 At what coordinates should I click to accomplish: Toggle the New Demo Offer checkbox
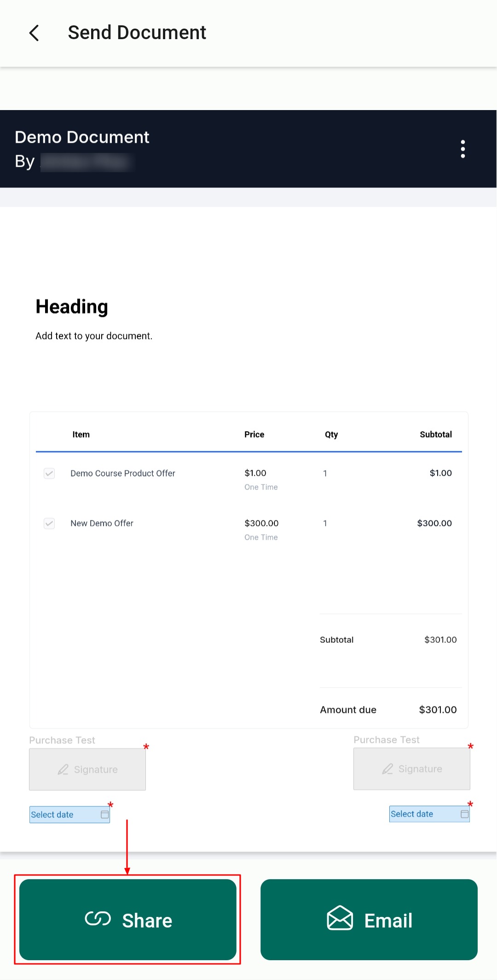pos(49,524)
